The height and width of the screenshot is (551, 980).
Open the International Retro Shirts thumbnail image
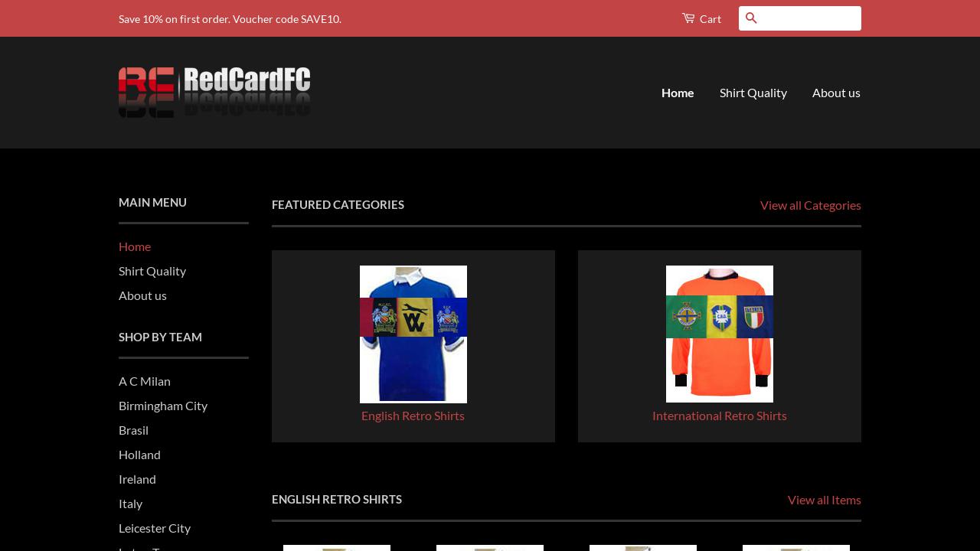click(720, 334)
